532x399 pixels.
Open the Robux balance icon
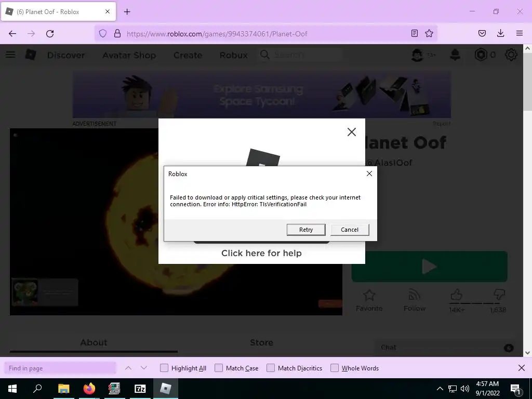tap(481, 55)
